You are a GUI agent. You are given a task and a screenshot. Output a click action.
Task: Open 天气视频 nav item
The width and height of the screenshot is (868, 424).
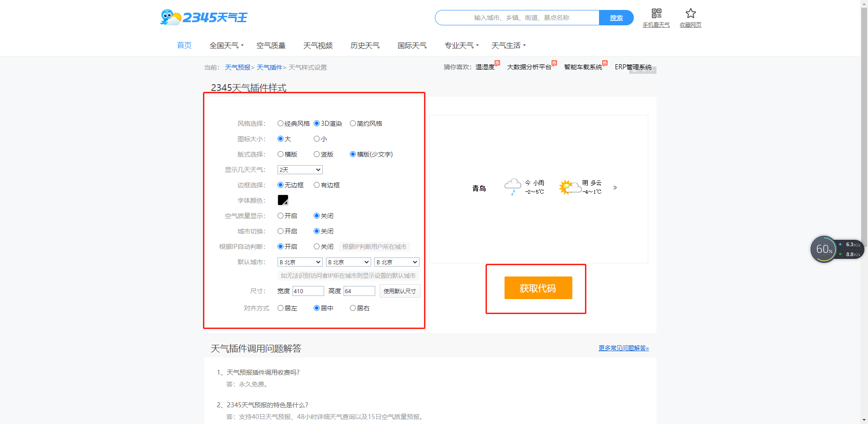pos(318,45)
